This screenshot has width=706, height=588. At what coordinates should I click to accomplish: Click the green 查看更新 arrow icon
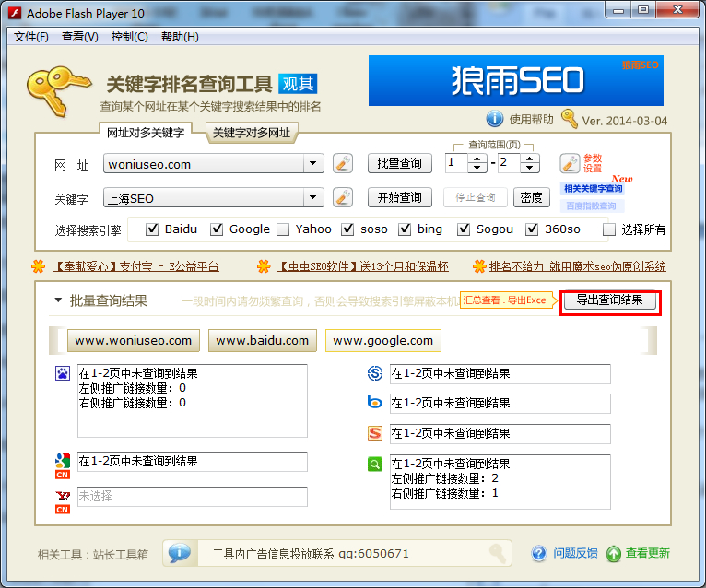pyautogui.click(x=613, y=554)
